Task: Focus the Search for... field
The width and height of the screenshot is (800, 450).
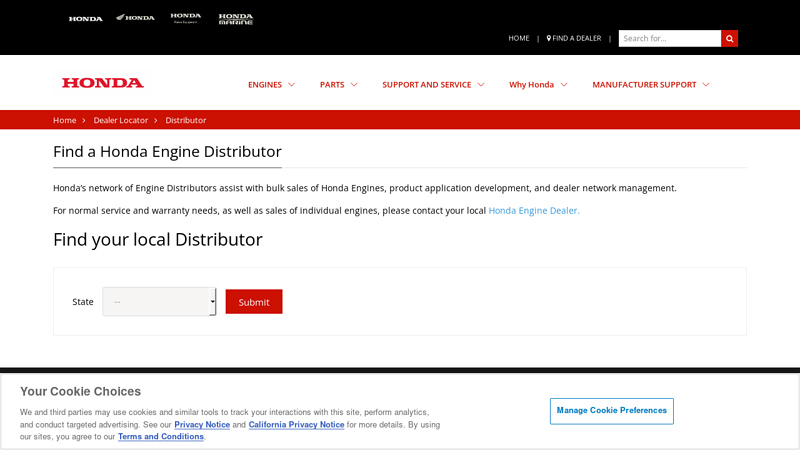Action: [669, 38]
